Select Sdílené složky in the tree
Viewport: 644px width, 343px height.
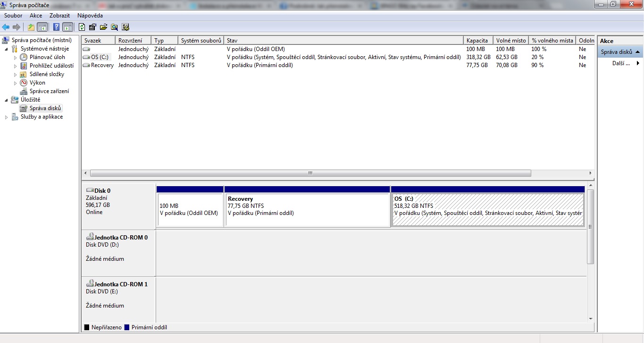click(x=47, y=74)
